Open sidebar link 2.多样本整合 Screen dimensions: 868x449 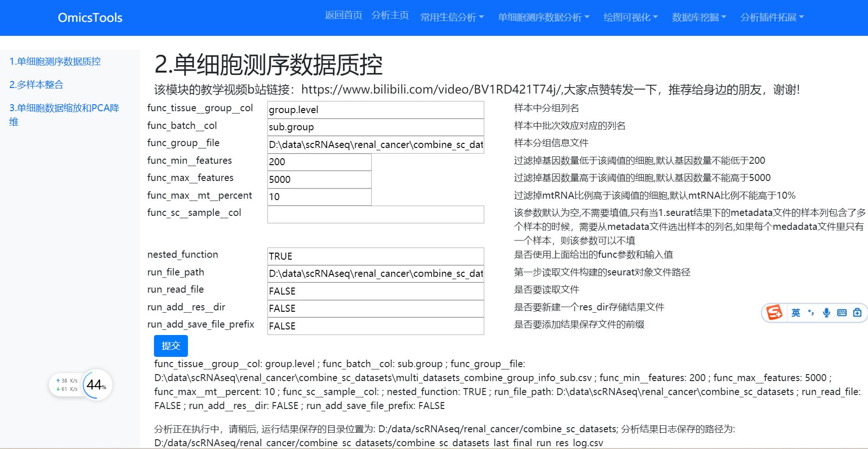tap(36, 85)
